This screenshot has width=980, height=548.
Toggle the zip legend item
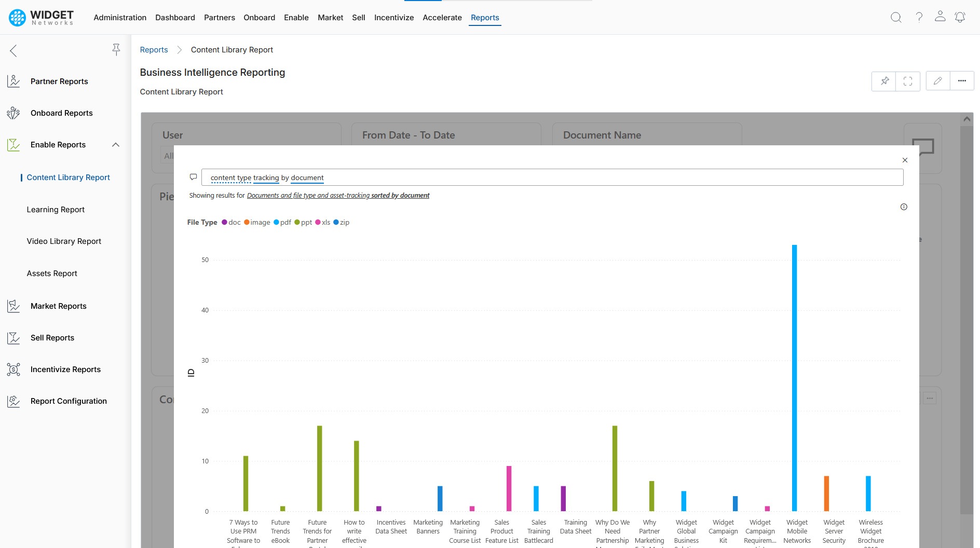pos(342,222)
